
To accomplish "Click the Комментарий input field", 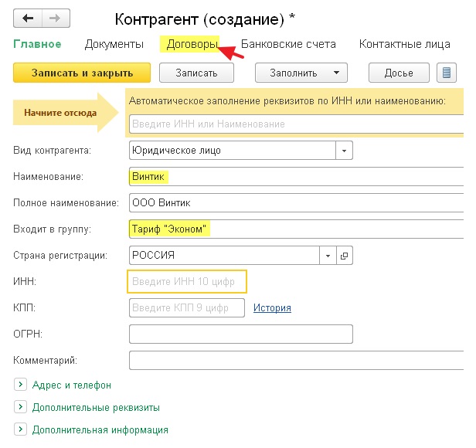I will coord(296,360).
